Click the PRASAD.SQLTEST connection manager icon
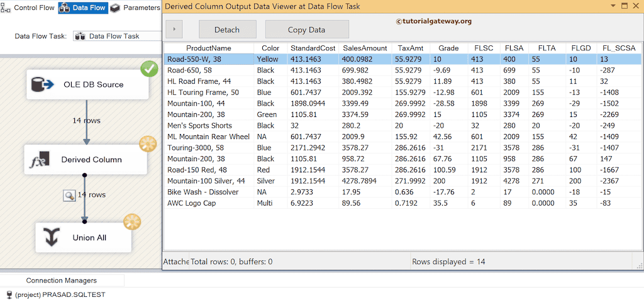 [9, 294]
